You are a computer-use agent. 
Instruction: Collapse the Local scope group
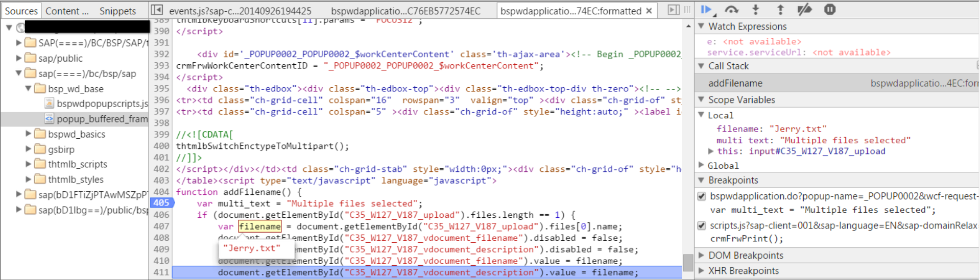pos(701,115)
